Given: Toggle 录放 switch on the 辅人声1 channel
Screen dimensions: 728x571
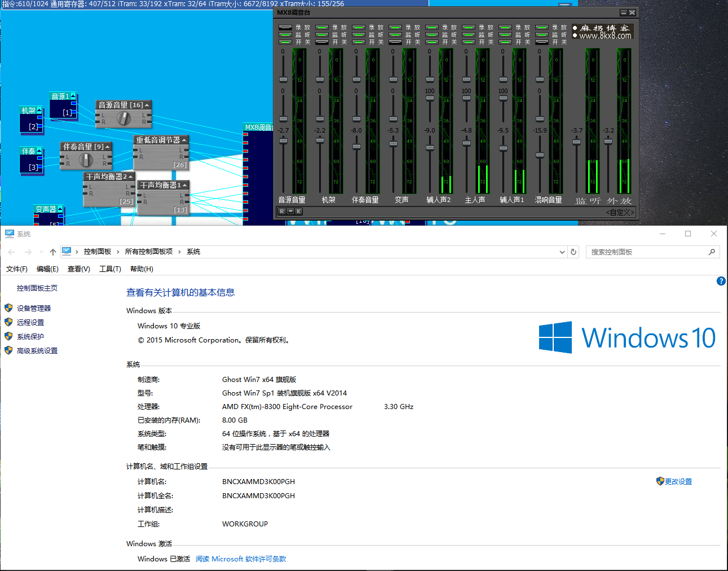Looking at the screenshot, I should [x=505, y=27].
